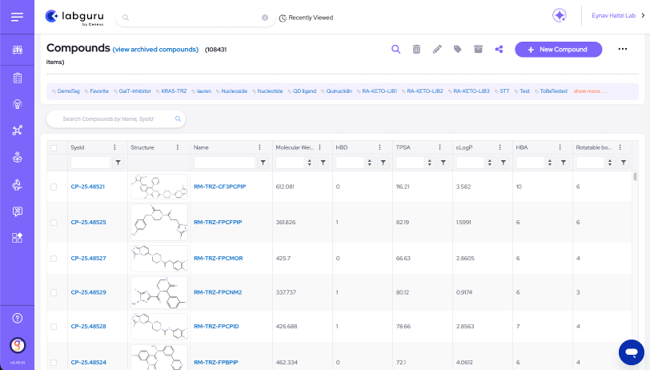This screenshot has height=370, width=650.
Task: Open SysId link CP-25.48525
Action: click(x=88, y=222)
